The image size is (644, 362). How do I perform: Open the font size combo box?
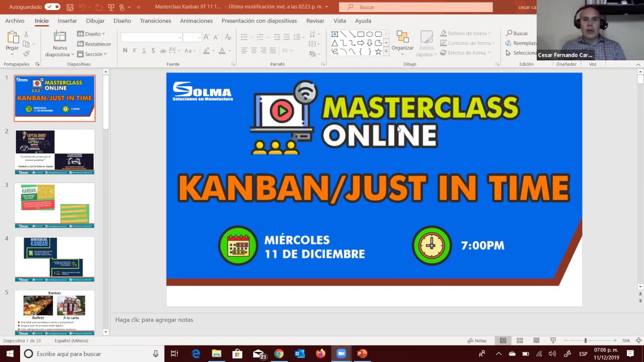click(x=192, y=37)
